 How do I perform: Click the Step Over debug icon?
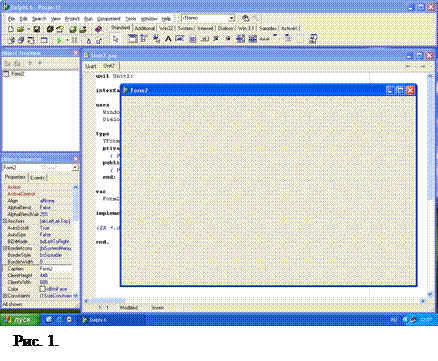(x=99, y=40)
